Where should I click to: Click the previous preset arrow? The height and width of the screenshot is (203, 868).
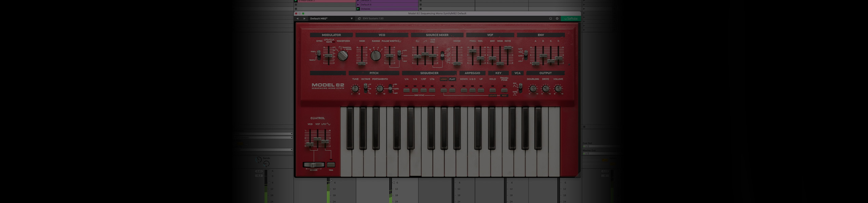pyautogui.click(x=297, y=19)
